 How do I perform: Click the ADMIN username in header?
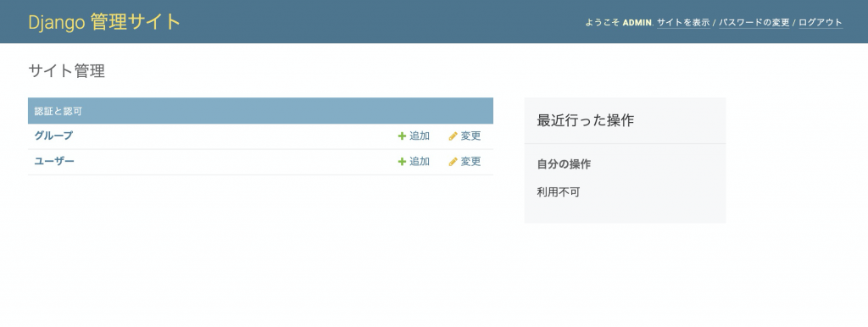coord(637,23)
